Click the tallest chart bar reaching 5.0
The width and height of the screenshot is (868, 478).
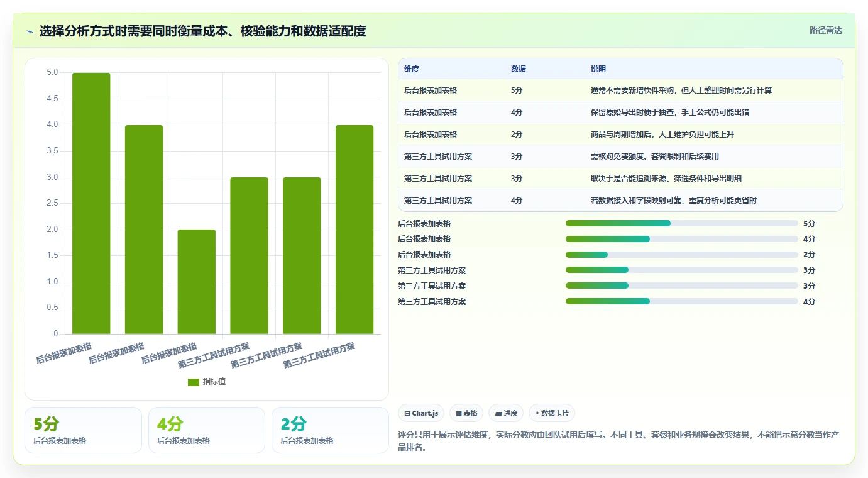pyautogui.click(x=91, y=203)
